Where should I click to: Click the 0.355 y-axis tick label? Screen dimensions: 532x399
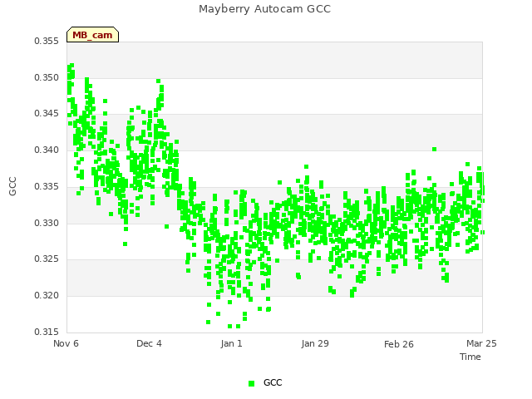(x=47, y=41)
